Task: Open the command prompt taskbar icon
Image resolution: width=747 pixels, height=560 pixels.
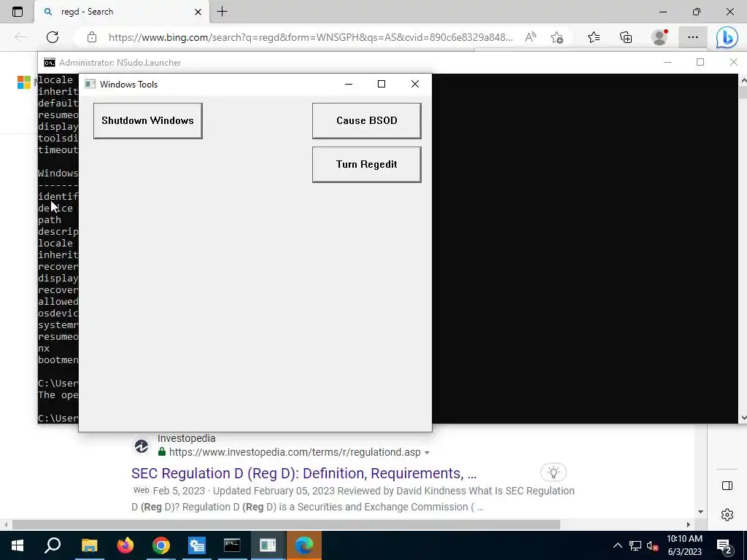Action: click(x=232, y=545)
